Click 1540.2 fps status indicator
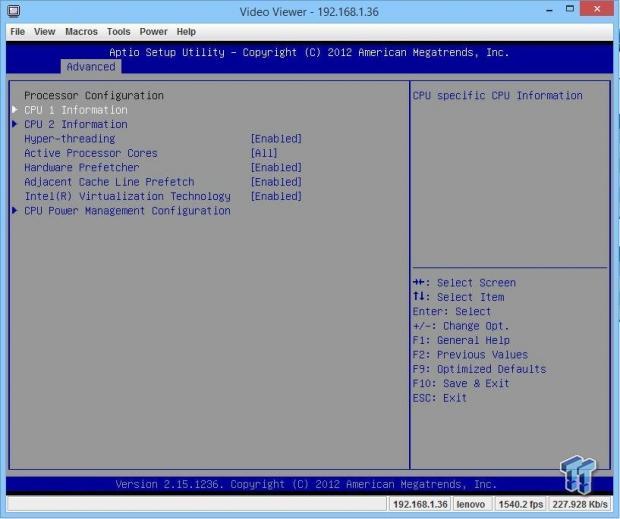 click(520, 504)
